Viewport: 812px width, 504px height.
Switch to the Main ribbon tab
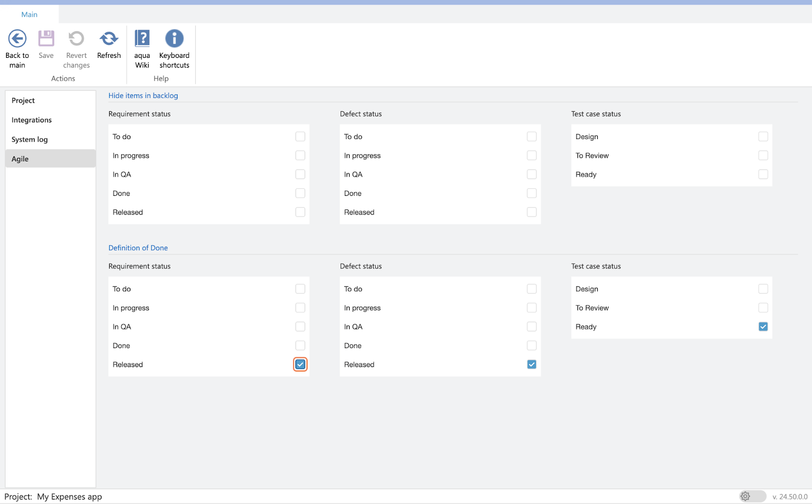coord(29,15)
